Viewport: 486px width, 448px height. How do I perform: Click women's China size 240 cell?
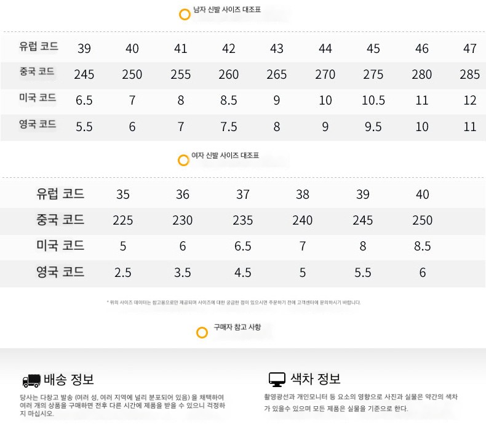click(x=303, y=220)
